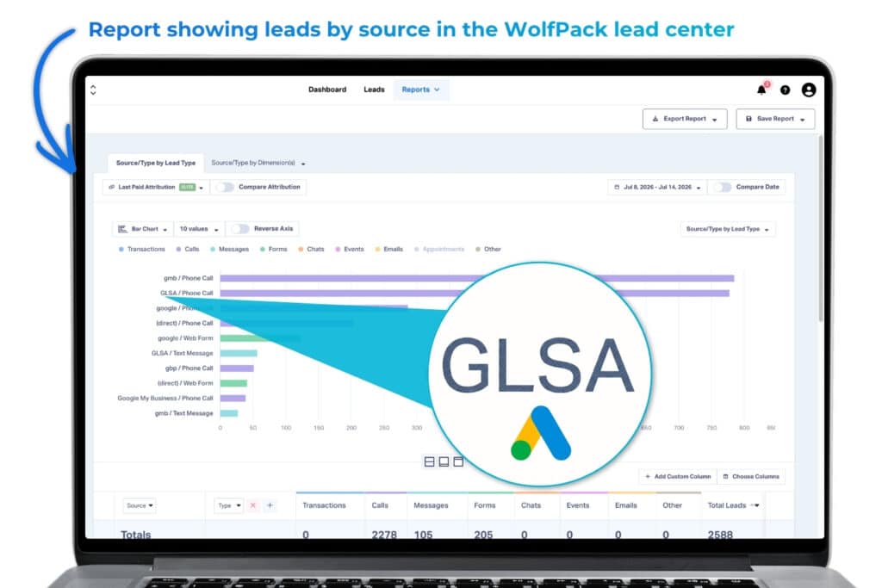The image size is (882, 588).
Task: Remove the Type dimension with red X
Action: 253,505
